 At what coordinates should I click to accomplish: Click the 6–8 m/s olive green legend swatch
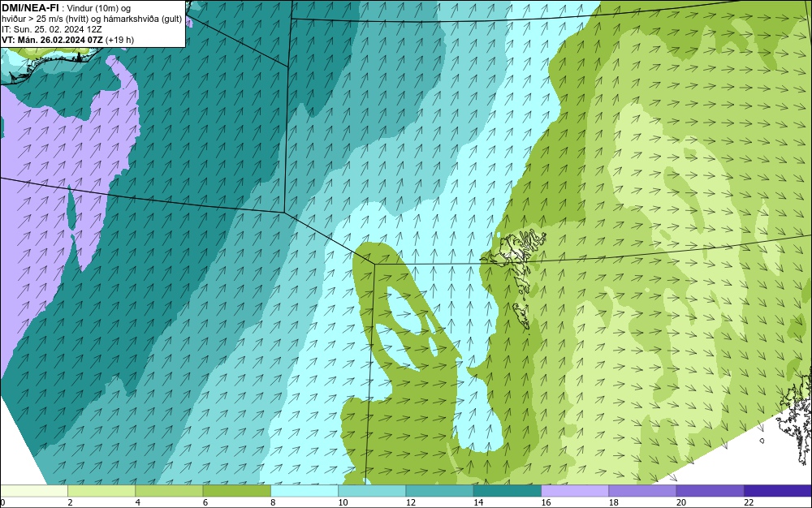coord(236,490)
